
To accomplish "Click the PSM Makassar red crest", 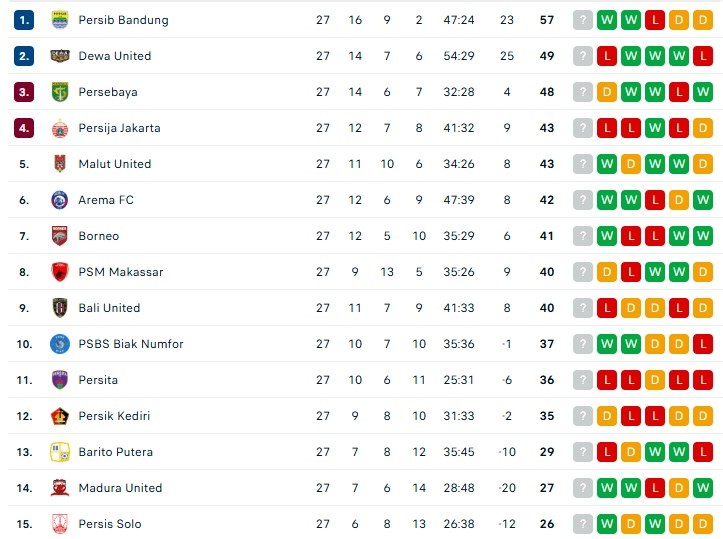I will [59, 272].
